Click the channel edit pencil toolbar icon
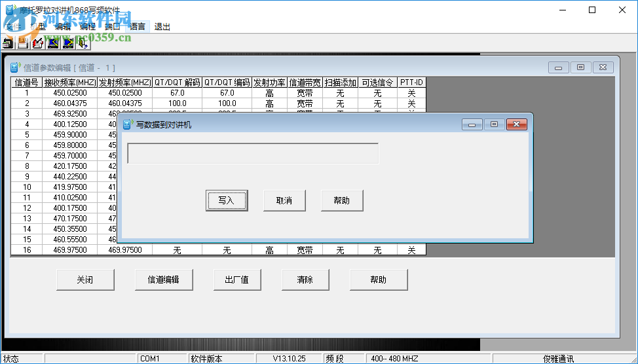 [38, 43]
